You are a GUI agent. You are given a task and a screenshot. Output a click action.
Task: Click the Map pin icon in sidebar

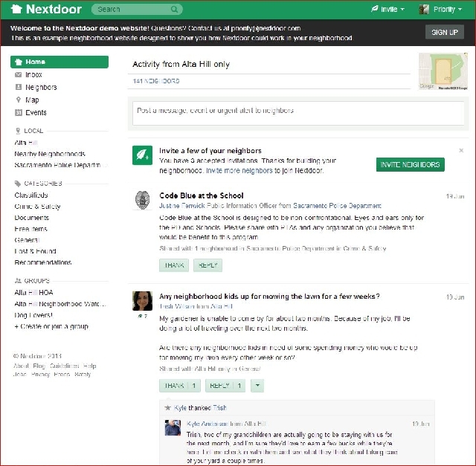pyautogui.click(x=19, y=100)
